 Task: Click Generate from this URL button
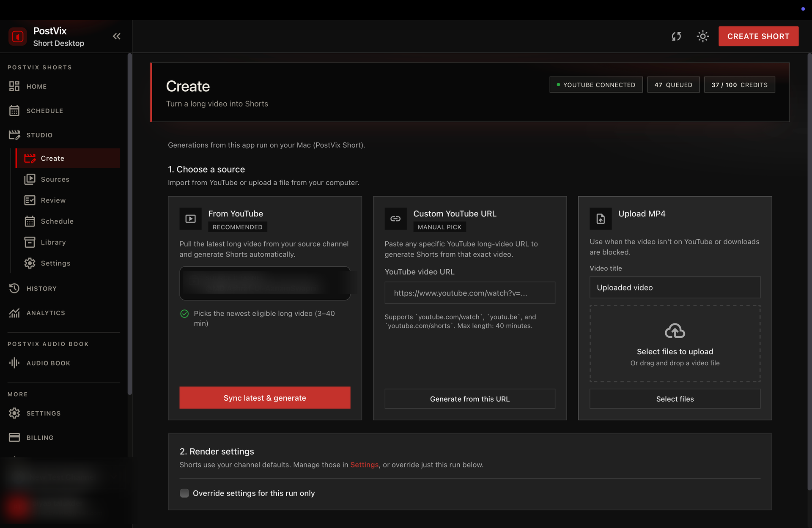pyautogui.click(x=470, y=399)
